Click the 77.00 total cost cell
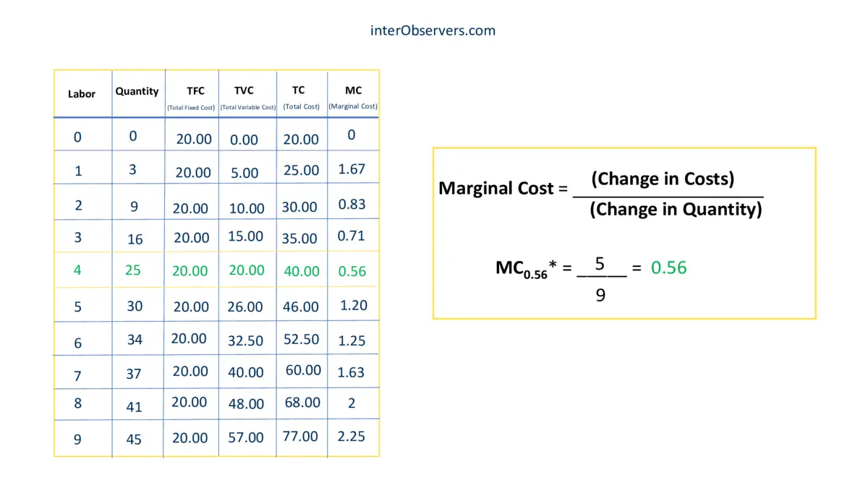Screen dimensions: 868x488 point(300,436)
